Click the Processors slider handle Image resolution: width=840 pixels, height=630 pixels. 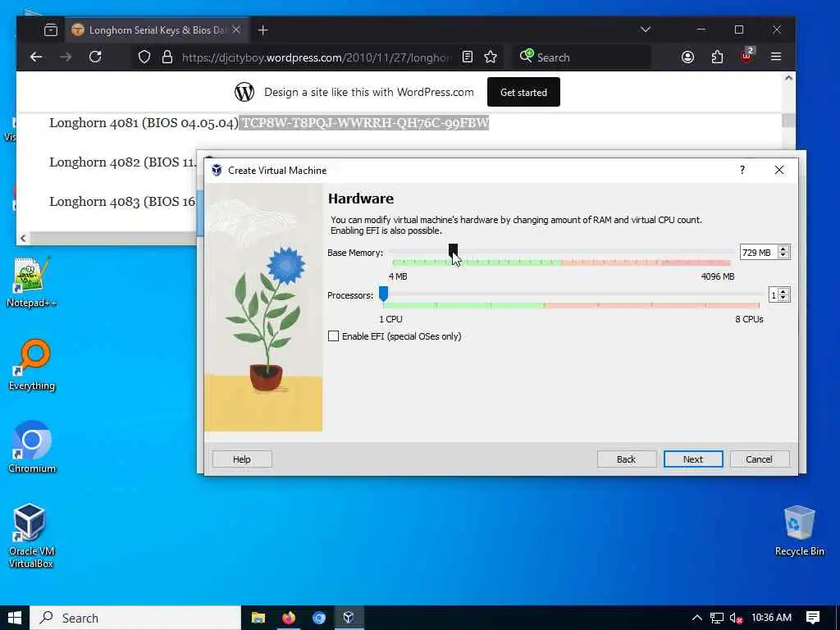point(384,294)
